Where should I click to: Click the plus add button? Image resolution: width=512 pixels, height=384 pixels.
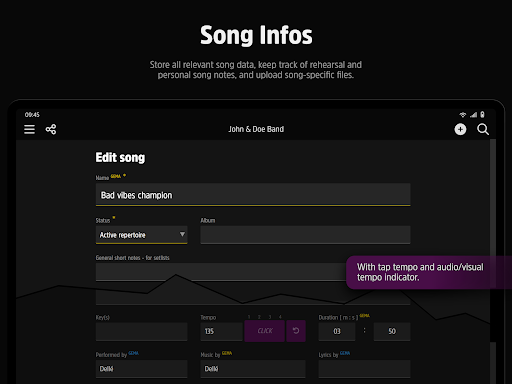pyautogui.click(x=460, y=129)
